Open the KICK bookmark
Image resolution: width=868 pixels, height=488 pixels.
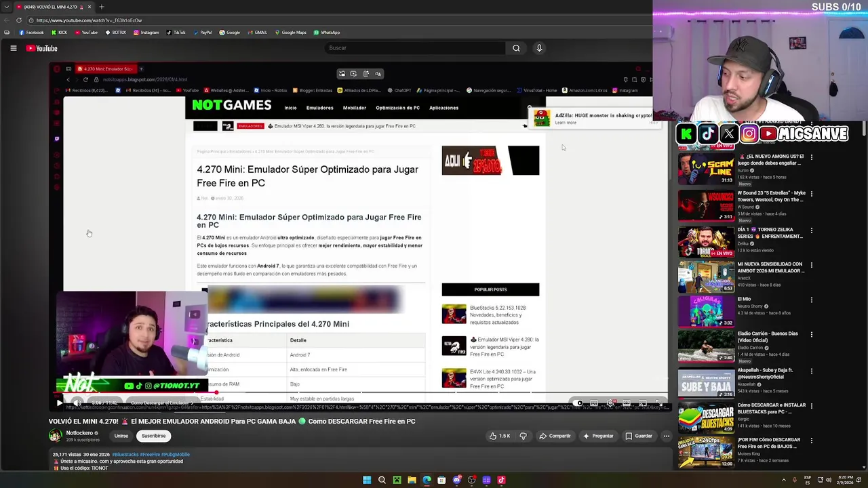[x=59, y=33]
